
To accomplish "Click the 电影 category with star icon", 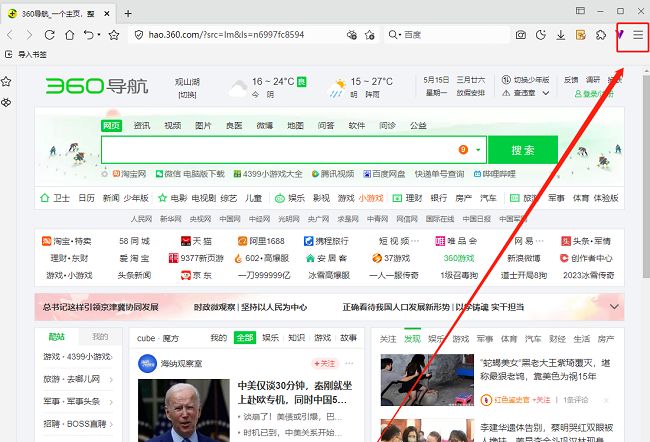I will click(173, 198).
